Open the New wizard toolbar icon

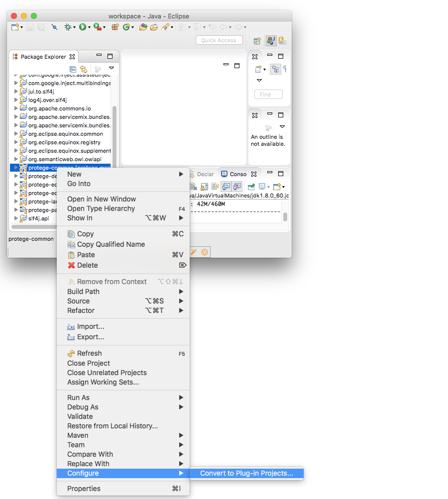15,27
